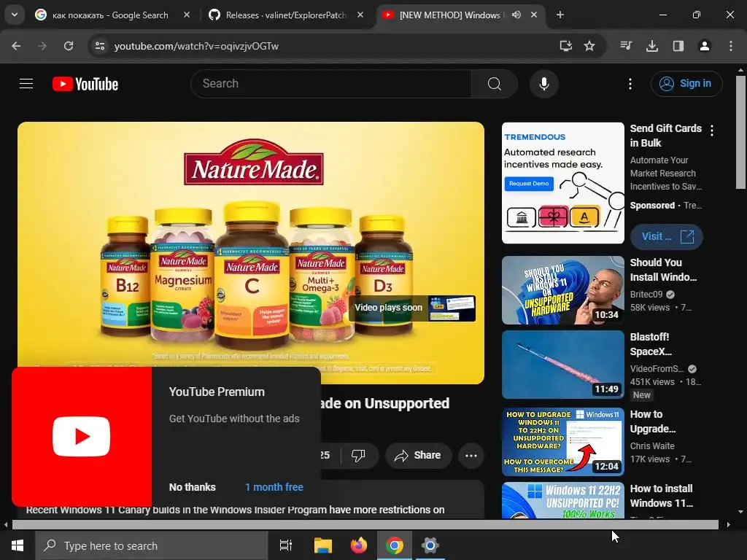This screenshot has width=747, height=560.
Task: Open YouTube settings three-dot menu
Action: [x=630, y=84]
